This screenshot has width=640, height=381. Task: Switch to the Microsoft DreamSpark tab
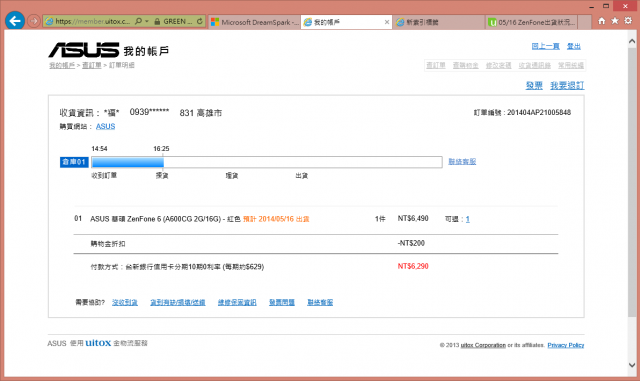[255, 22]
